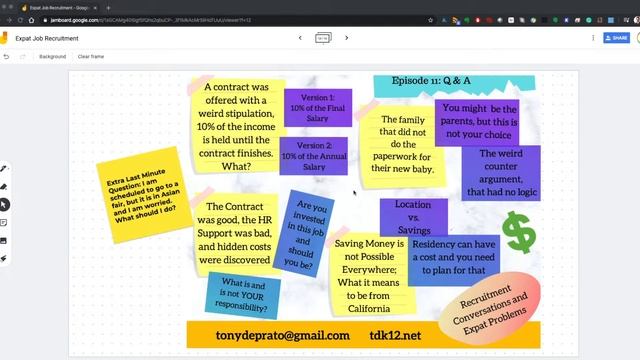Reload the page in Chrome

coord(20,20)
